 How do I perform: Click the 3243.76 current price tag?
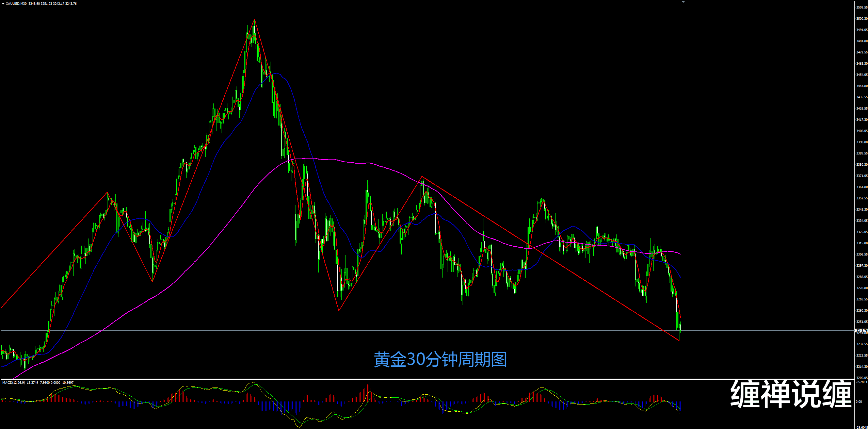tap(861, 330)
